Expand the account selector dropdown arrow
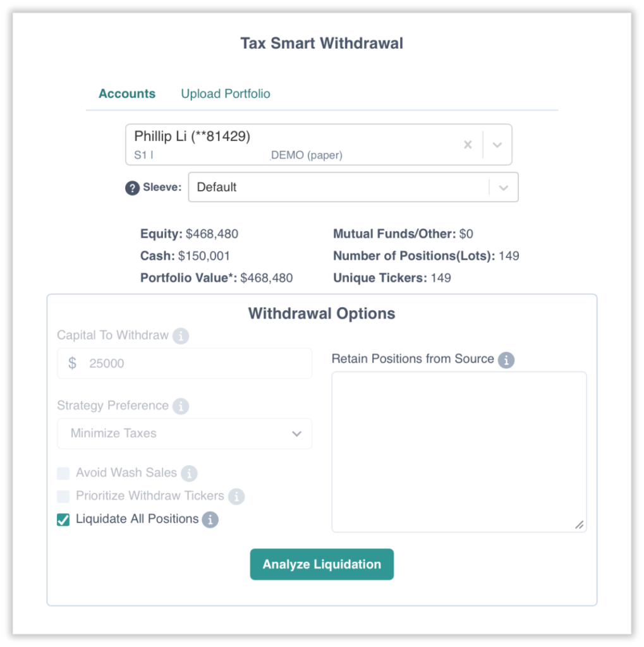 click(497, 145)
